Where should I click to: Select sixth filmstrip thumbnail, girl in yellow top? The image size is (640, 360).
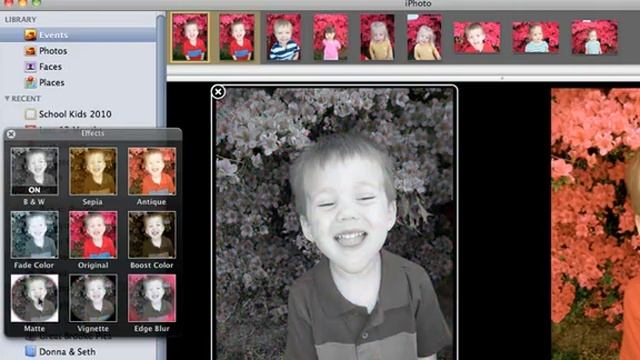[424, 37]
